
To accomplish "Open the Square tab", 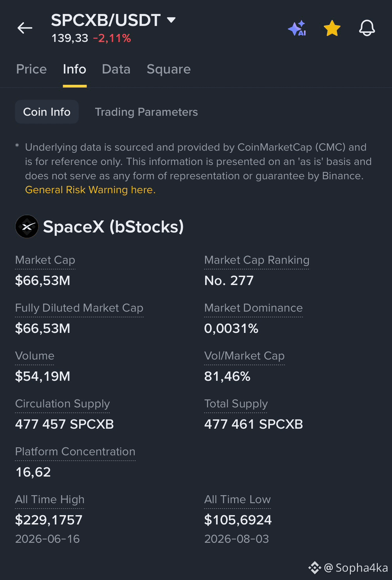I will click(x=169, y=69).
